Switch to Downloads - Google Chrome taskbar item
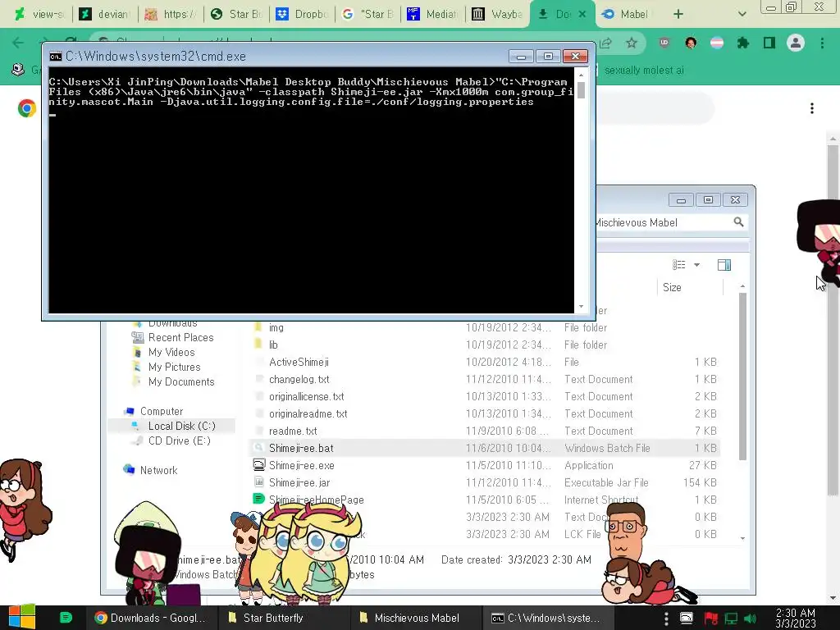 pyautogui.click(x=150, y=618)
